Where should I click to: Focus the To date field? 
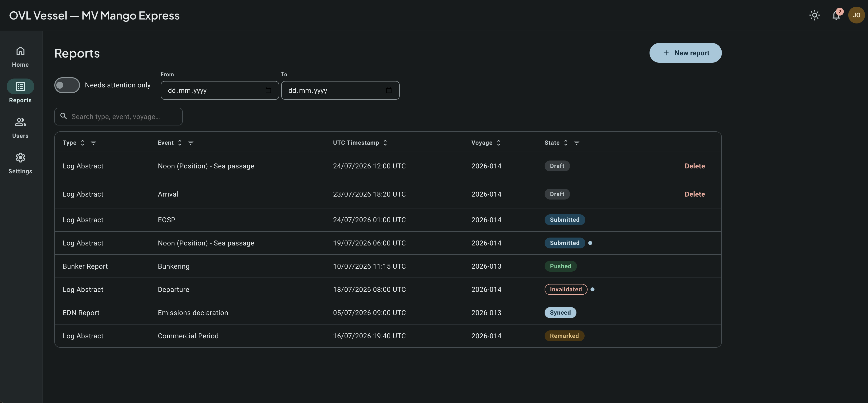pyautogui.click(x=340, y=90)
